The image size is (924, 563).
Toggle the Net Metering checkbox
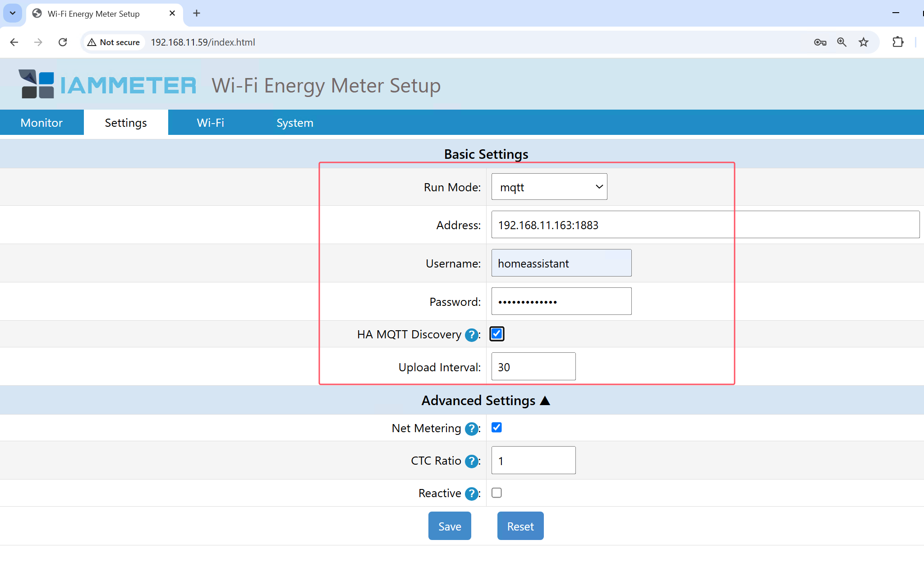click(496, 427)
